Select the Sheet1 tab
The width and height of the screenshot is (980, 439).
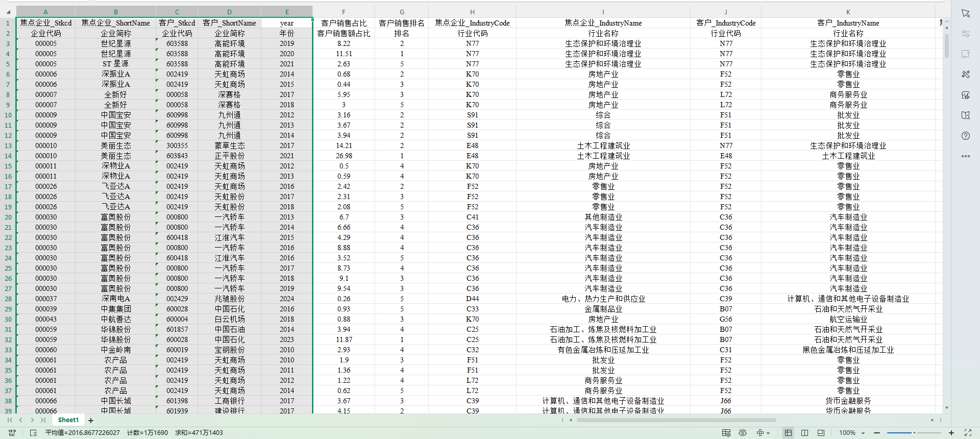68,420
